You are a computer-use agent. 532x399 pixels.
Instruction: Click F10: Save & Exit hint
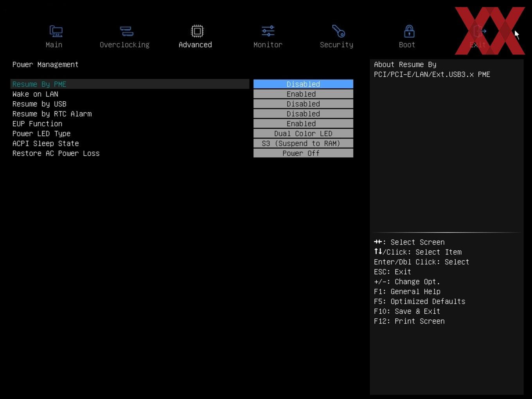pyautogui.click(x=407, y=311)
